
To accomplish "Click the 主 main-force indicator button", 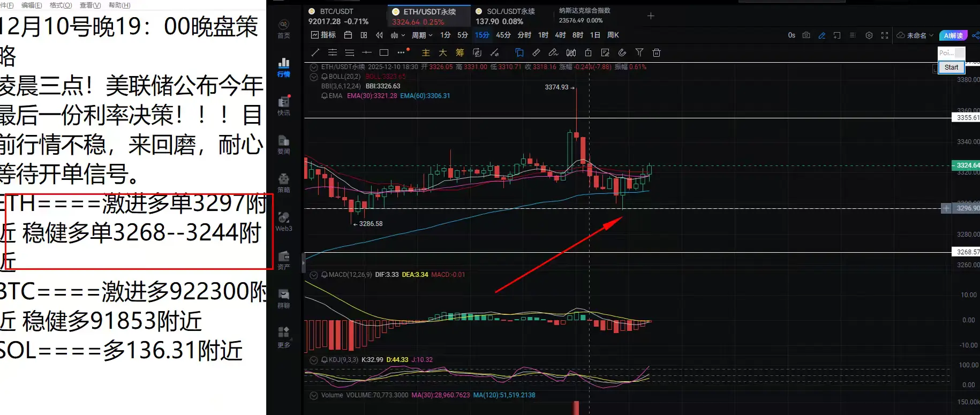I will point(426,52).
